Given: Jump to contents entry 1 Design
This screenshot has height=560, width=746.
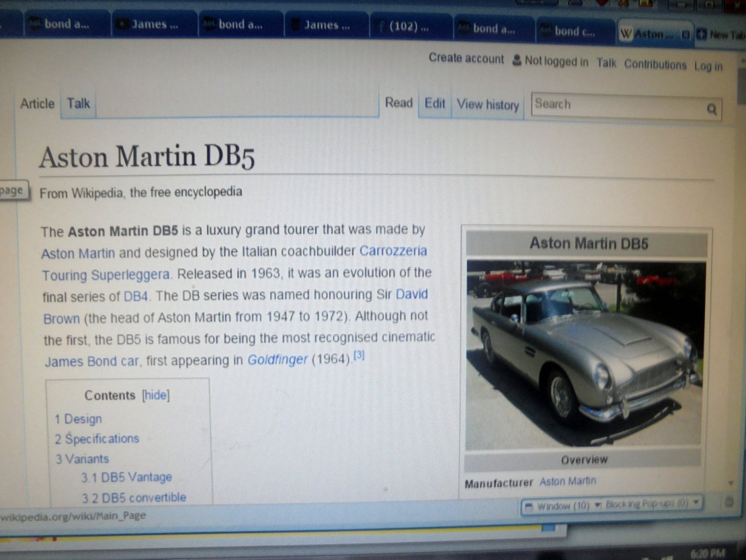Looking at the screenshot, I should pos(78,419).
